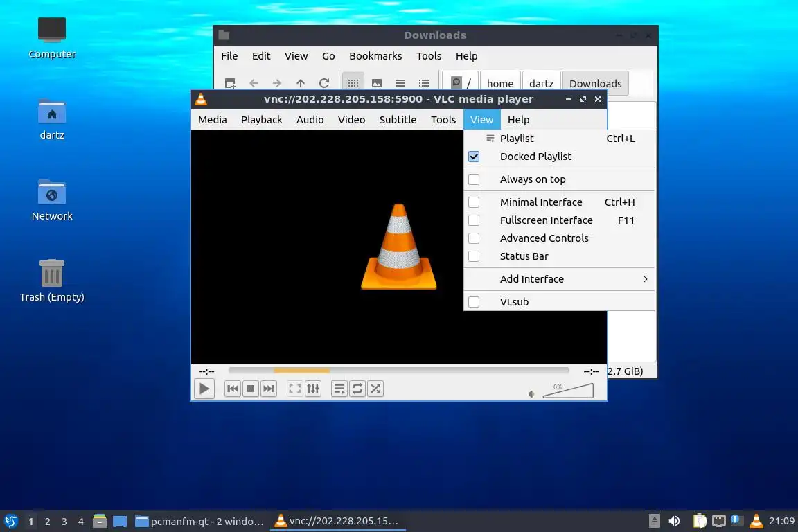
Task: Open the Lubuntu start menu
Action: pos(10,522)
